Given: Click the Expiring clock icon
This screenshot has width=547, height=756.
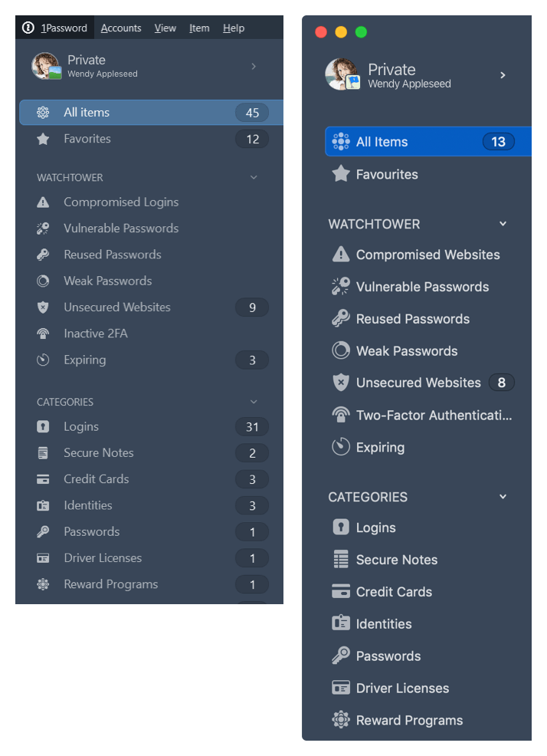Looking at the screenshot, I should point(43,360).
